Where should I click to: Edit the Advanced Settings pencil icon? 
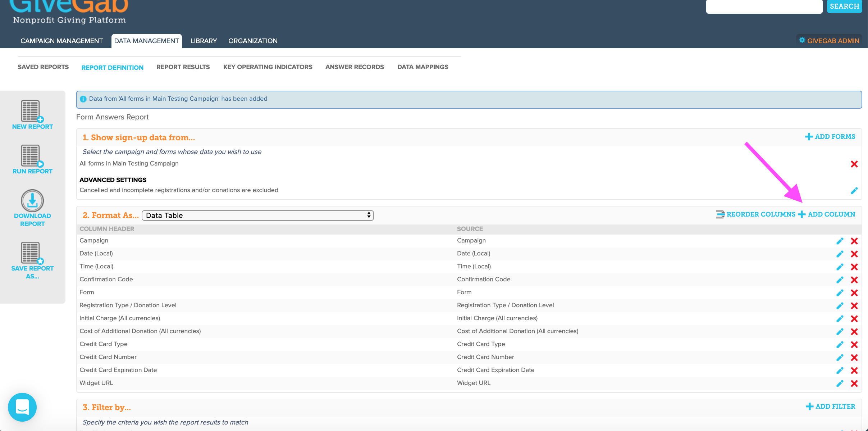[854, 191]
